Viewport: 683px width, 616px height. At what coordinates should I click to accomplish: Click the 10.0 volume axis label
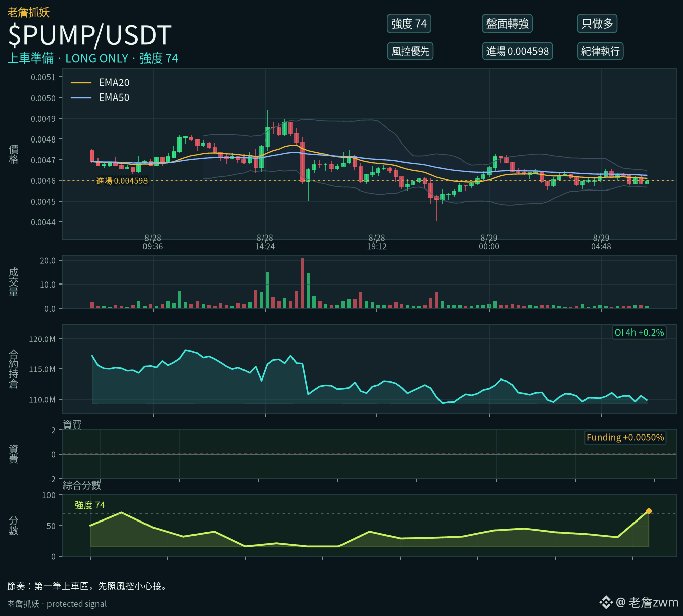click(x=48, y=285)
